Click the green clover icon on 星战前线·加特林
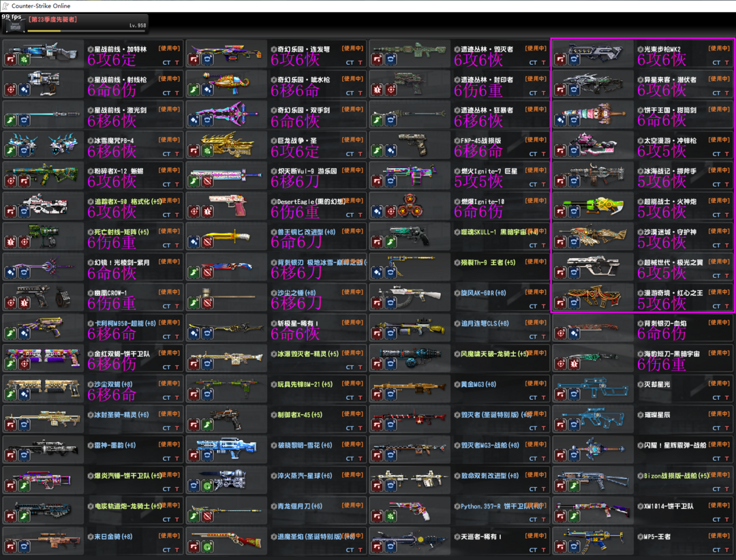The height and width of the screenshot is (560, 736). 25,60
